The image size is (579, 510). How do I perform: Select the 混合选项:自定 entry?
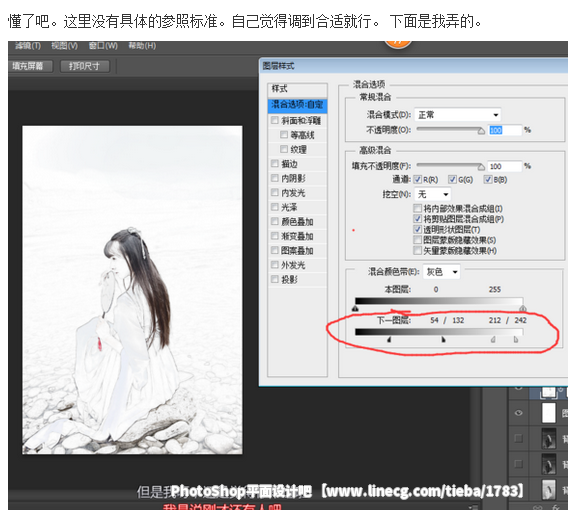[297, 105]
